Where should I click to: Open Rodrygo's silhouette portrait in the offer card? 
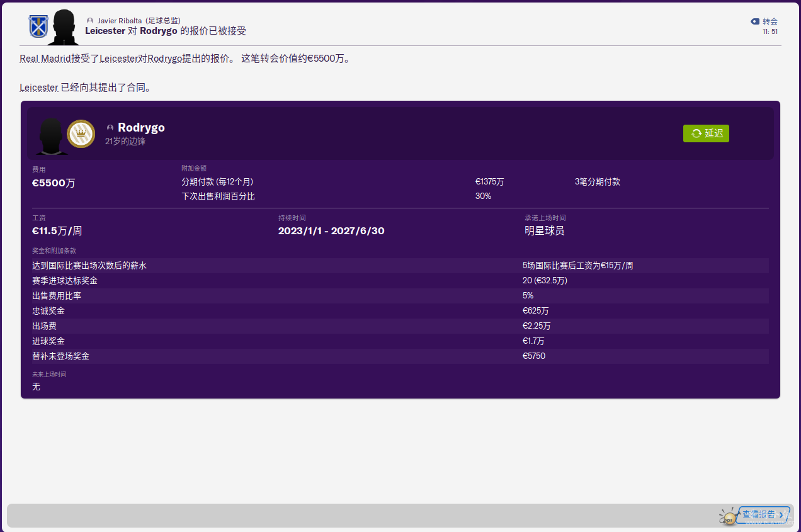pyautogui.click(x=52, y=136)
